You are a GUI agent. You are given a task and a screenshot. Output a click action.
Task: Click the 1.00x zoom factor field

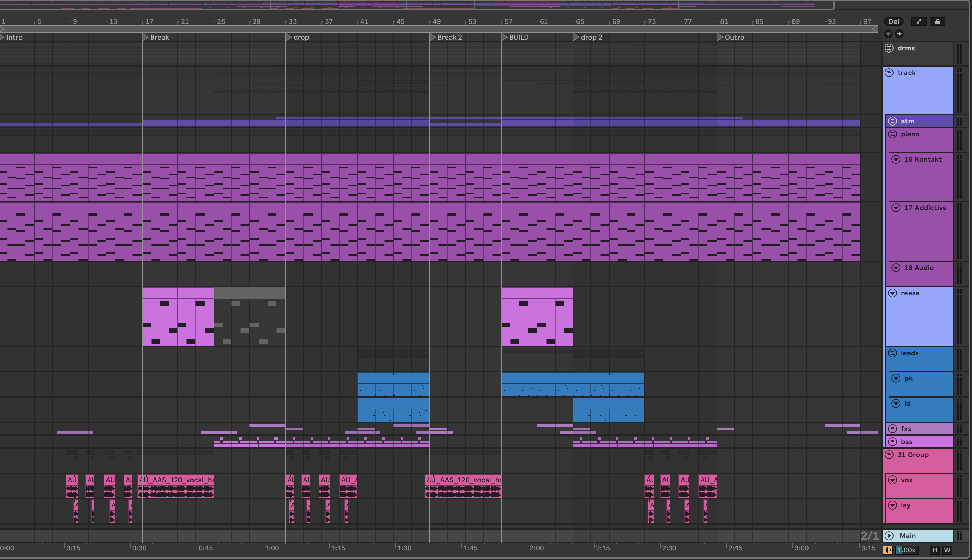906,550
